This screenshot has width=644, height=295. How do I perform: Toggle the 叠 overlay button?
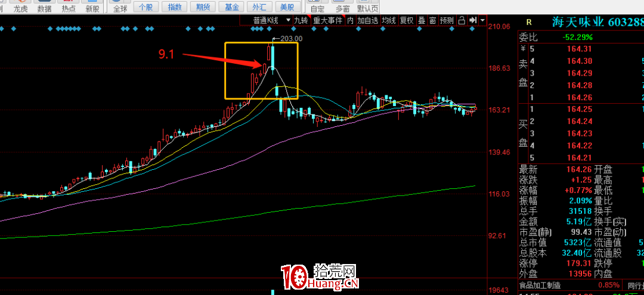click(x=422, y=20)
